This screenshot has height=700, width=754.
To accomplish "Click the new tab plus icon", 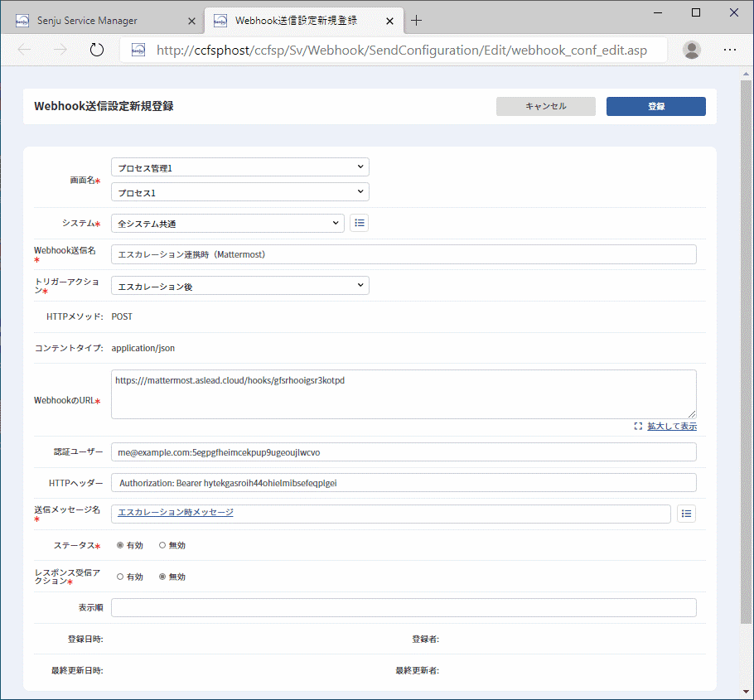I will (x=417, y=20).
